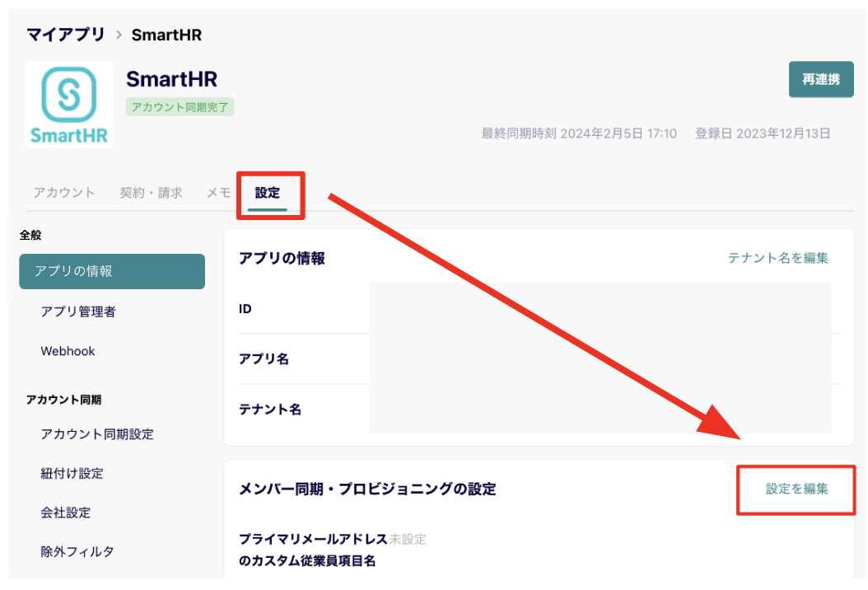Select アプリの情報 in the sidebar
868x590 pixels.
click(112, 271)
